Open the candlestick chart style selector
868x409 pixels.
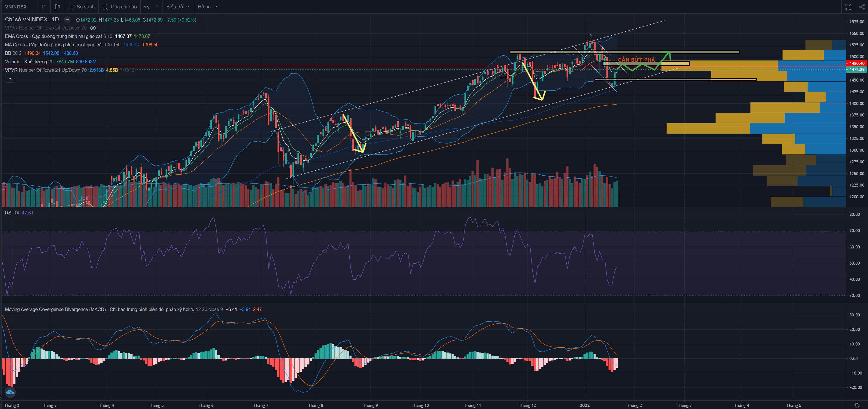(x=58, y=6)
